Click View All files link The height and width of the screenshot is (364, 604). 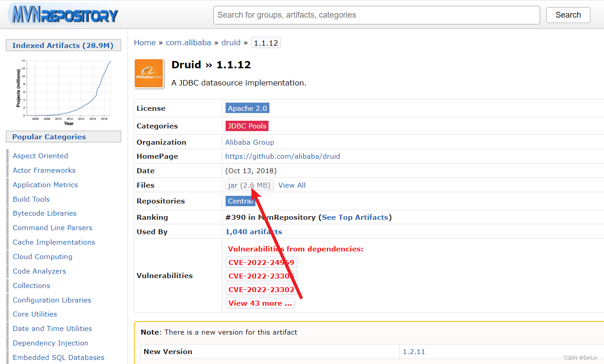(x=292, y=185)
